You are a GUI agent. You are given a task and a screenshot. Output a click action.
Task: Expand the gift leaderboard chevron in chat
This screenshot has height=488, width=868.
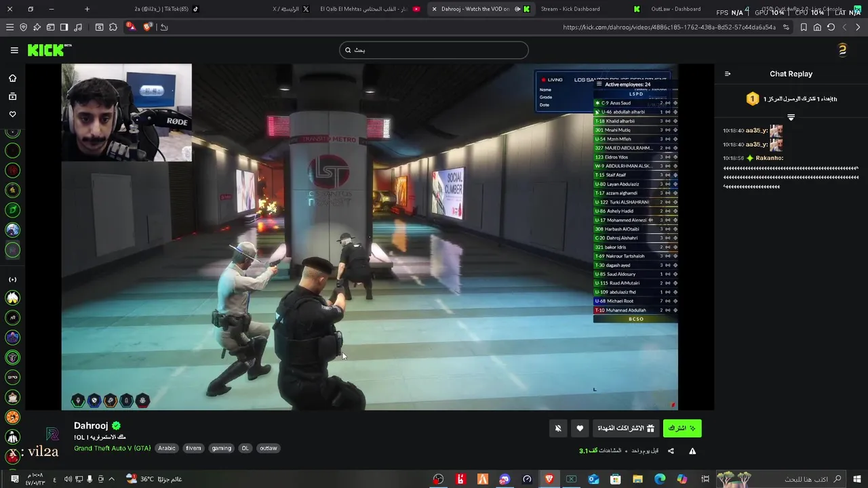791,117
